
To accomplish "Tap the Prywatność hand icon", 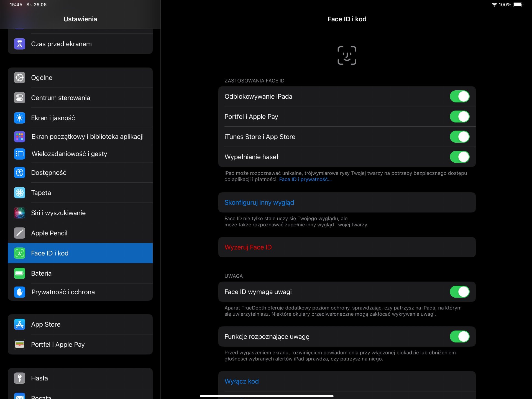I will click(19, 292).
